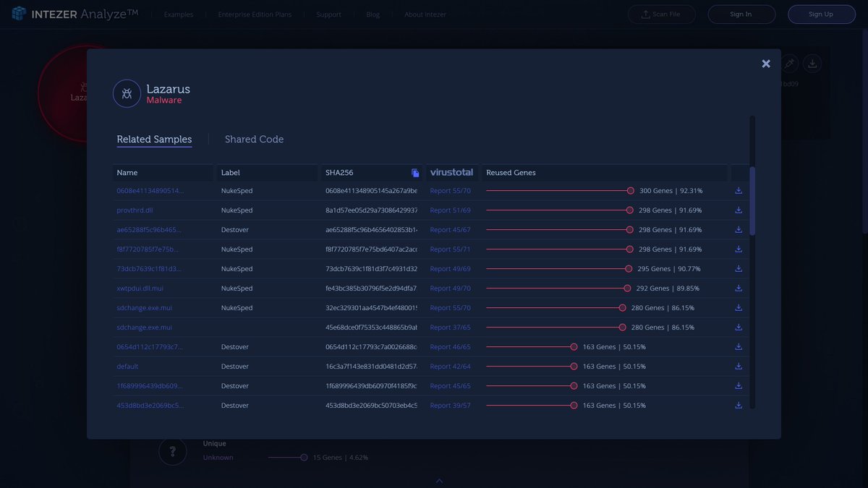This screenshot has width=868, height=488.
Task: Switch to the Related Samples tab
Action: point(154,140)
